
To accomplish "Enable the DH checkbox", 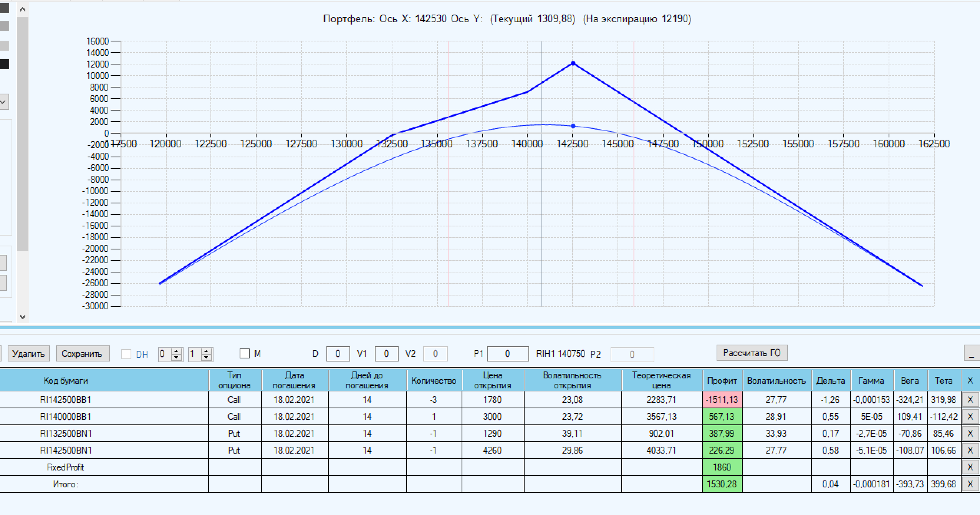I will 126,354.
